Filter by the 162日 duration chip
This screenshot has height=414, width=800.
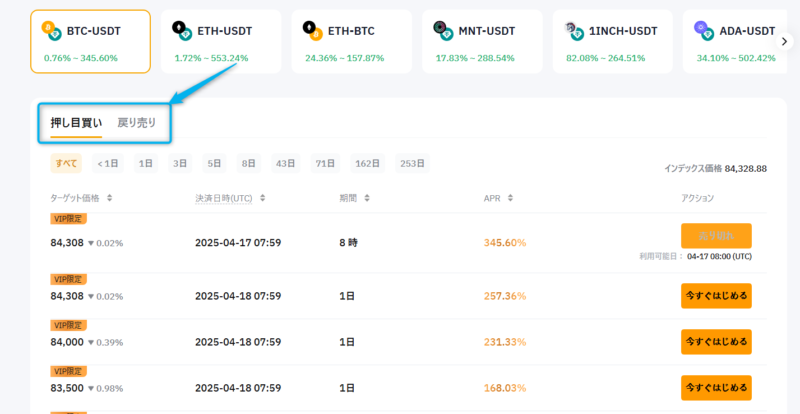tap(367, 163)
